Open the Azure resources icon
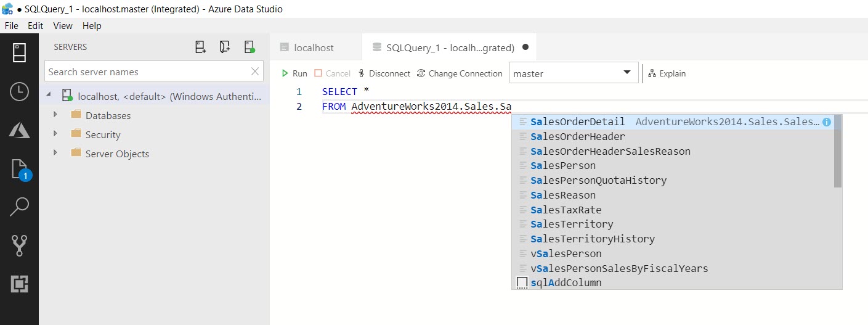The width and height of the screenshot is (868, 325). 19,130
